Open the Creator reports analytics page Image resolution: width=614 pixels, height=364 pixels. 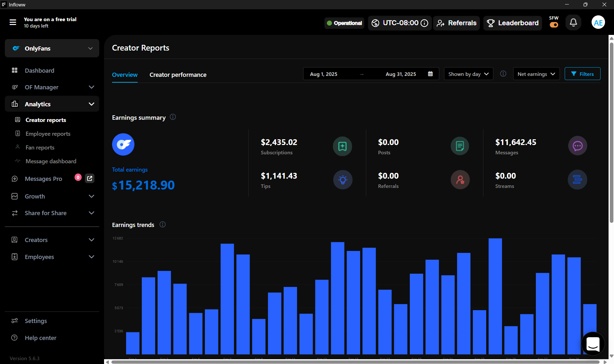(x=45, y=120)
